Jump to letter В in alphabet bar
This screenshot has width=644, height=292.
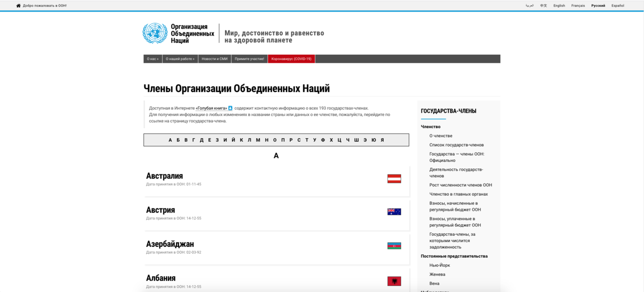tap(186, 140)
